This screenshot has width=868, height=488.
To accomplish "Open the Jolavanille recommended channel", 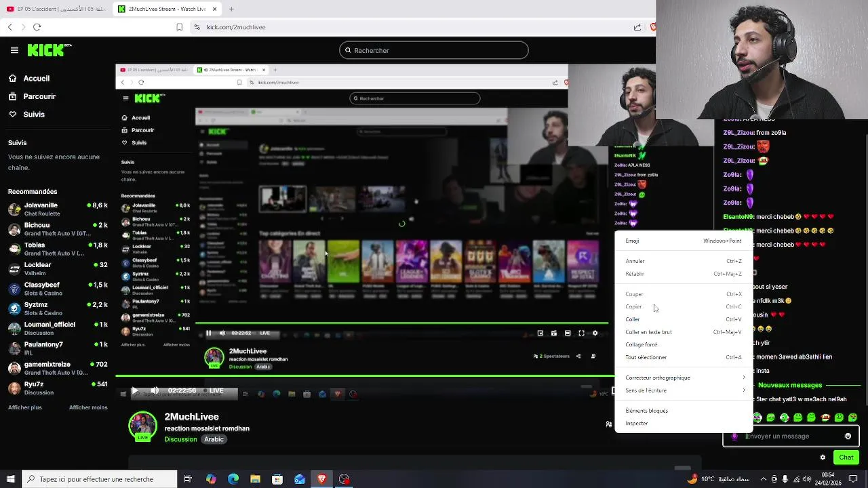I will (58, 209).
